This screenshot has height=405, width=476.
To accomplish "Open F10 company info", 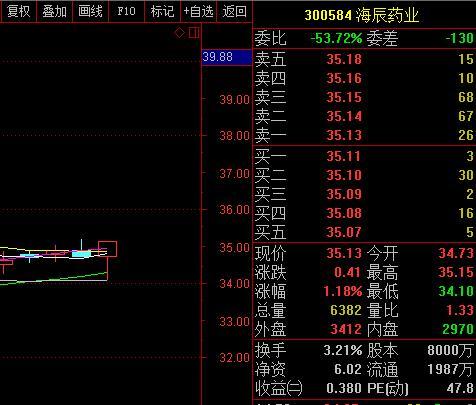I will 126,11.
